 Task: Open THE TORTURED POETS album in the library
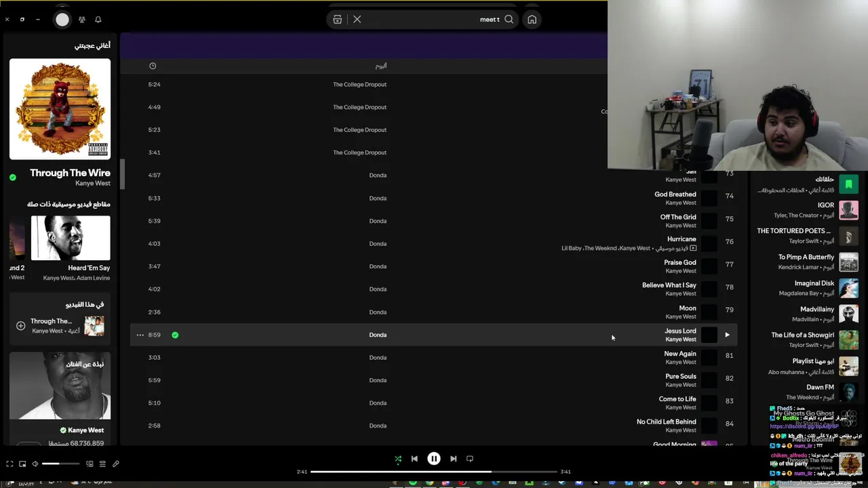coord(808,236)
